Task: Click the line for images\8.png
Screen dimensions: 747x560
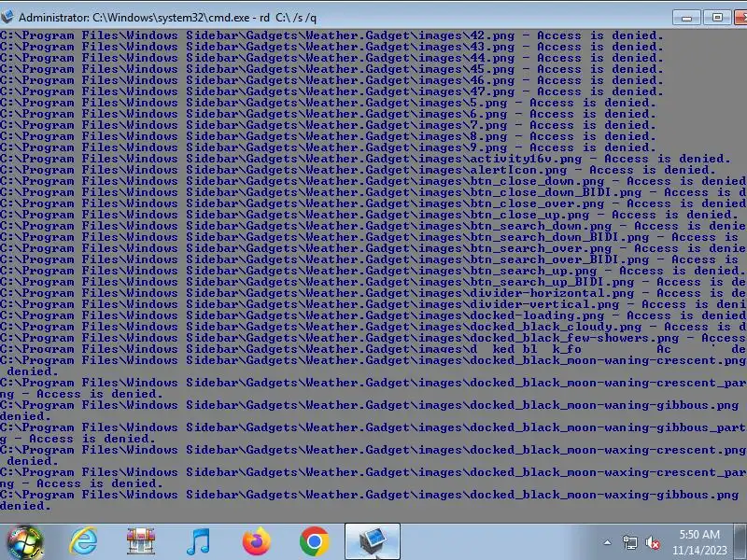Action: pos(329,136)
